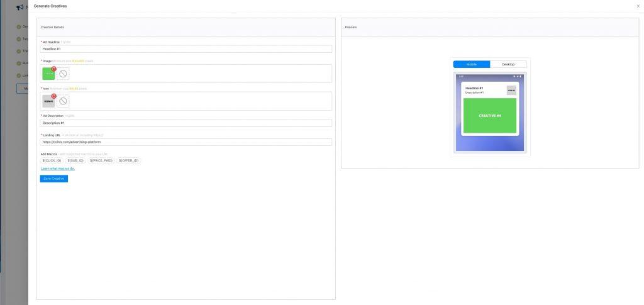Switch preview to Mobile tab
Image resolution: width=644 pixels, height=305 pixels.
472,64
